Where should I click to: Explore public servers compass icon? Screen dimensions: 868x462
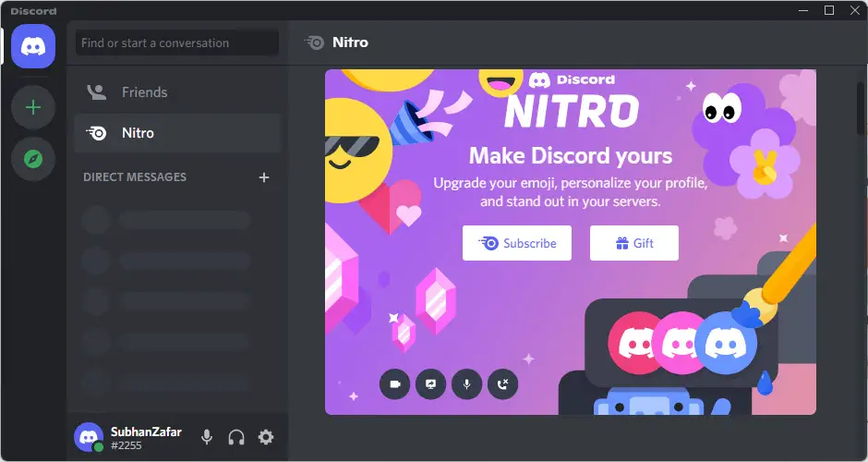click(x=33, y=160)
